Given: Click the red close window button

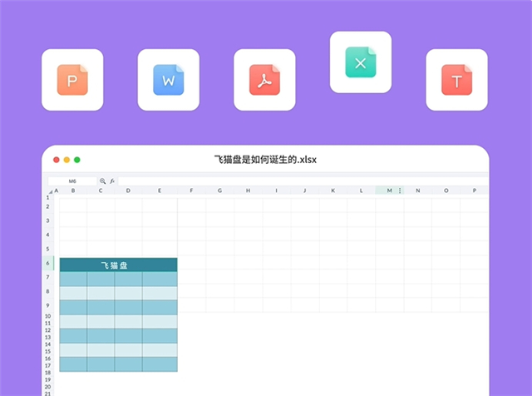Looking at the screenshot, I should point(57,160).
